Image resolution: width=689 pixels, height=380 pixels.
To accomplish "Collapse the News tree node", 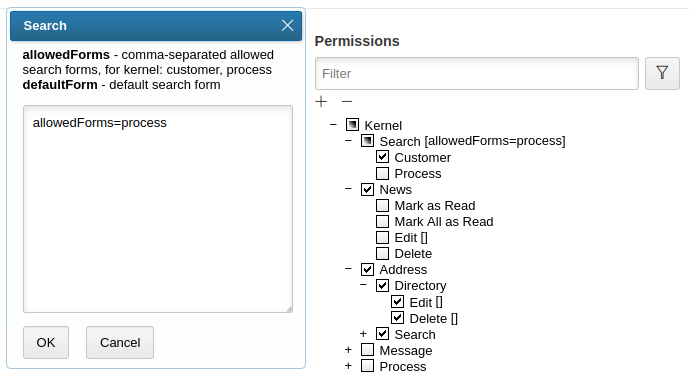I will (348, 188).
